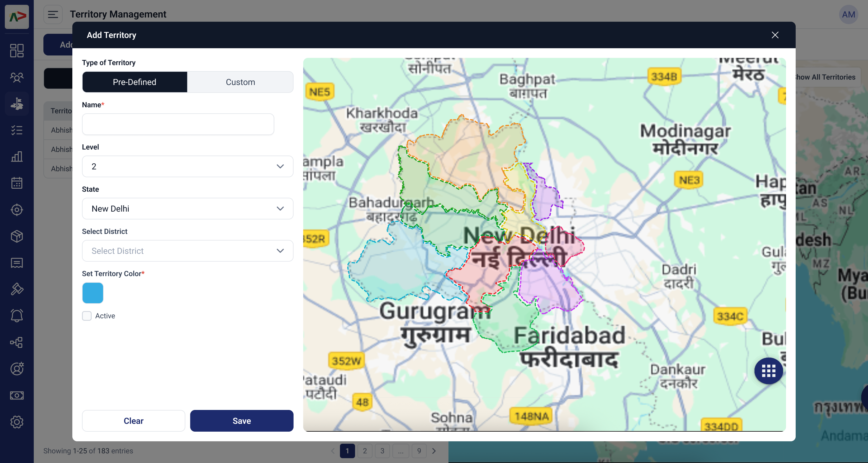Click the Name input field
This screenshot has width=868, height=463.
point(178,124)
